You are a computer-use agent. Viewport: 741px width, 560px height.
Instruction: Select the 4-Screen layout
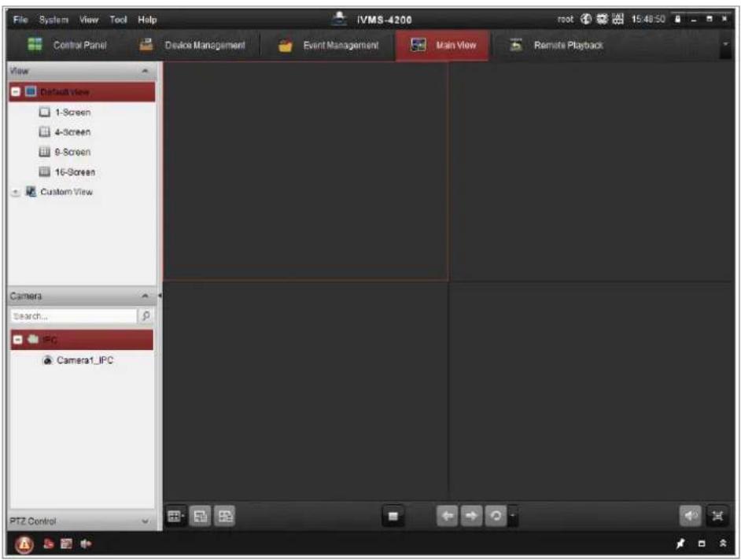[72, 132]
